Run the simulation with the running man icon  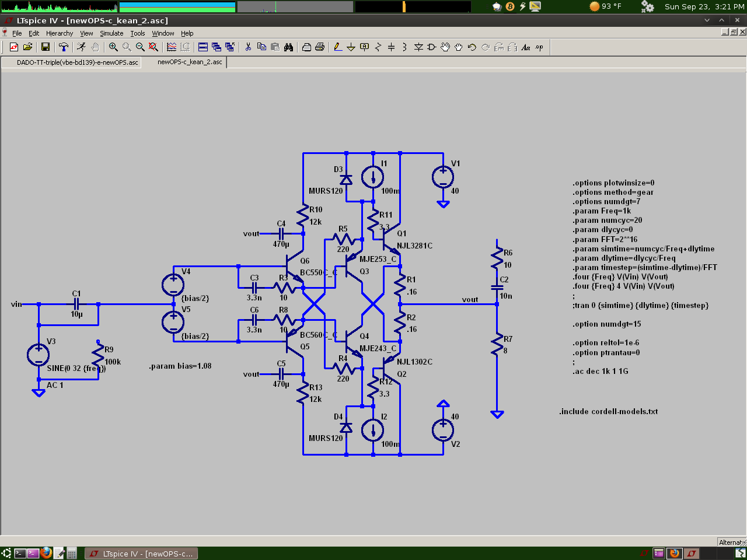(82, 47)
